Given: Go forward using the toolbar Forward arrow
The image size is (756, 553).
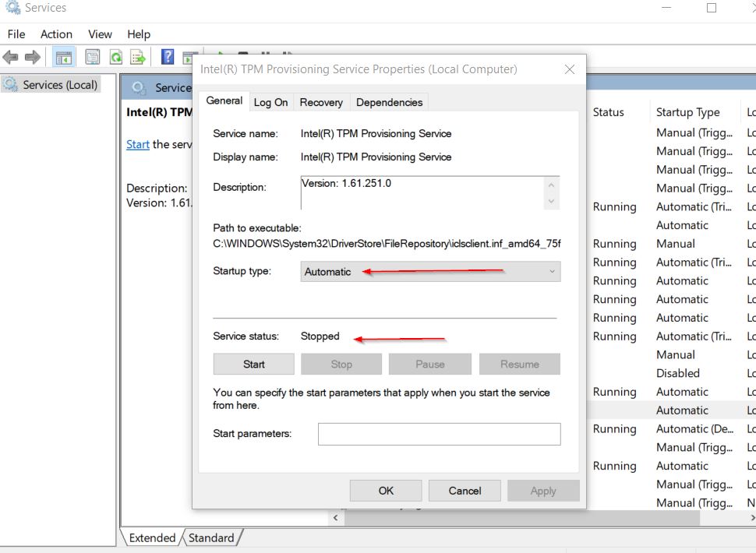Looking at the screenshot, I should (32, 58).
